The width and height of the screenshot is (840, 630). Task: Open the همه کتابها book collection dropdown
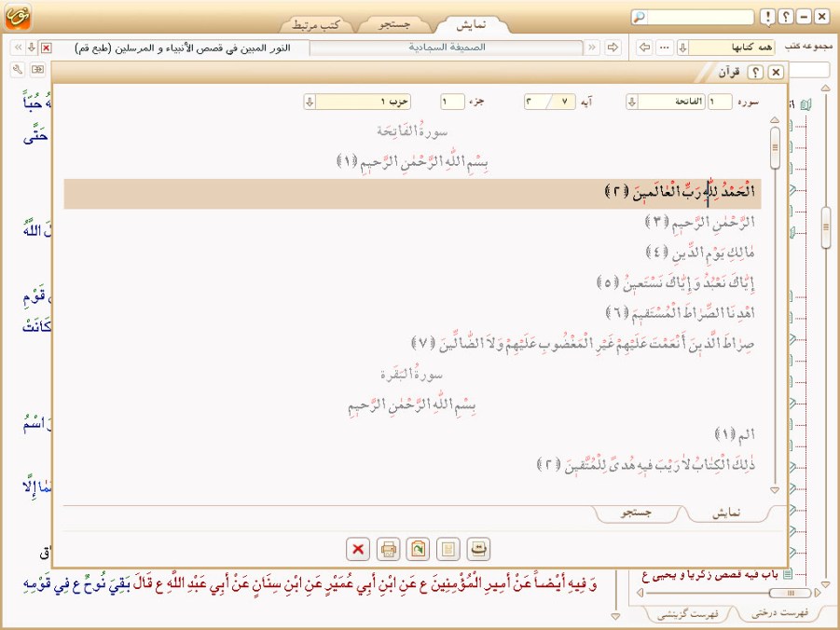tap(682, 48)
